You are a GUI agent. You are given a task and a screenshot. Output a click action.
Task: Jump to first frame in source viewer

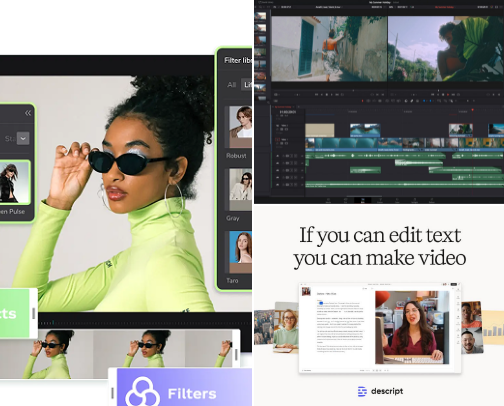tap(316, 94)
